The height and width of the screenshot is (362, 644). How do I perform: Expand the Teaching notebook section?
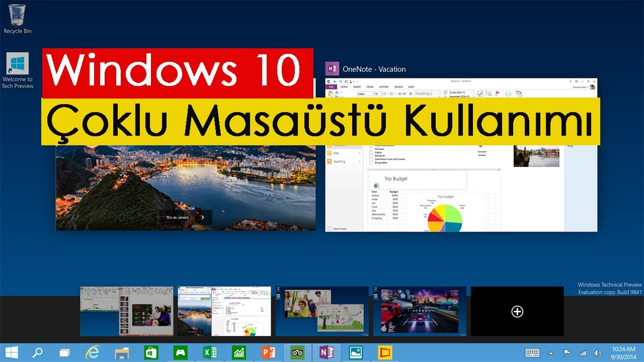359,161
